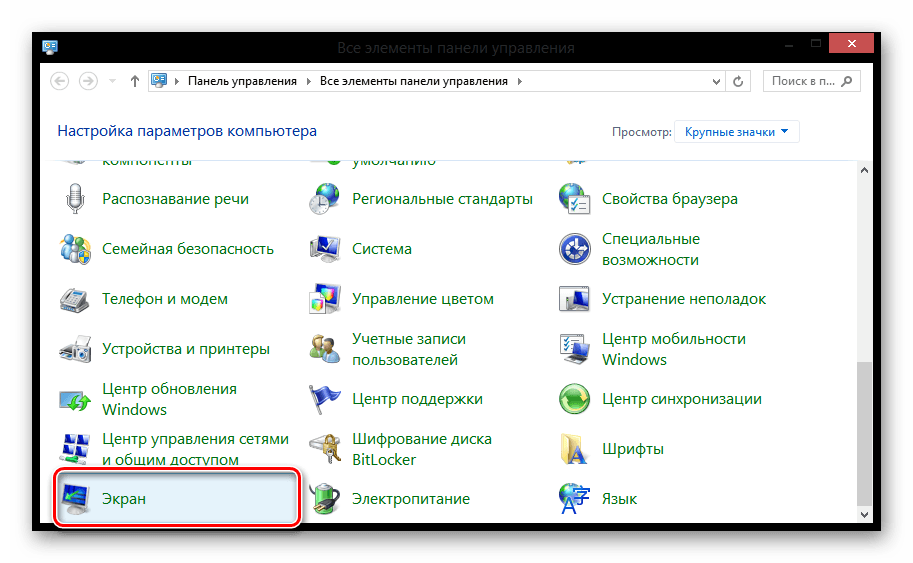
Task: Open Учетные записи пользователей link
Action: point(408,348)
